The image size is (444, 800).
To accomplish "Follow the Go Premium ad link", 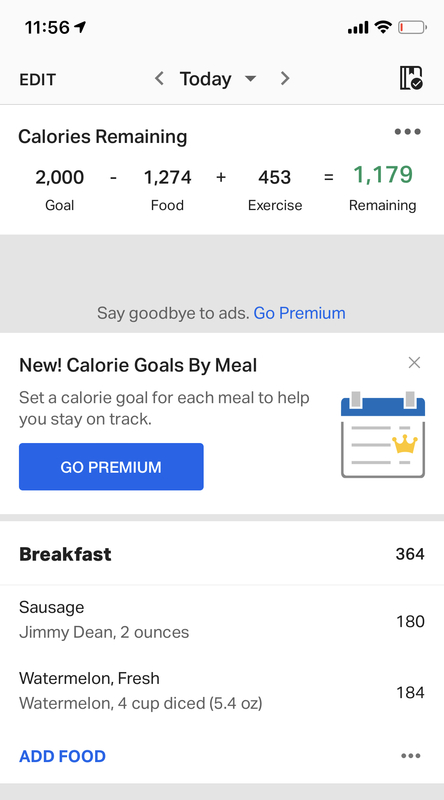I will 300,313.
